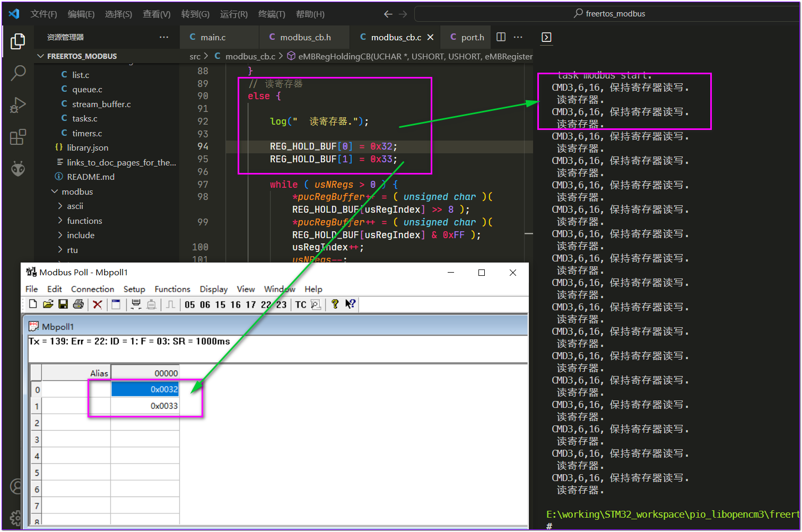Click the Alias column header
This screenshot has height=532, width=802.
click(75, 373)
